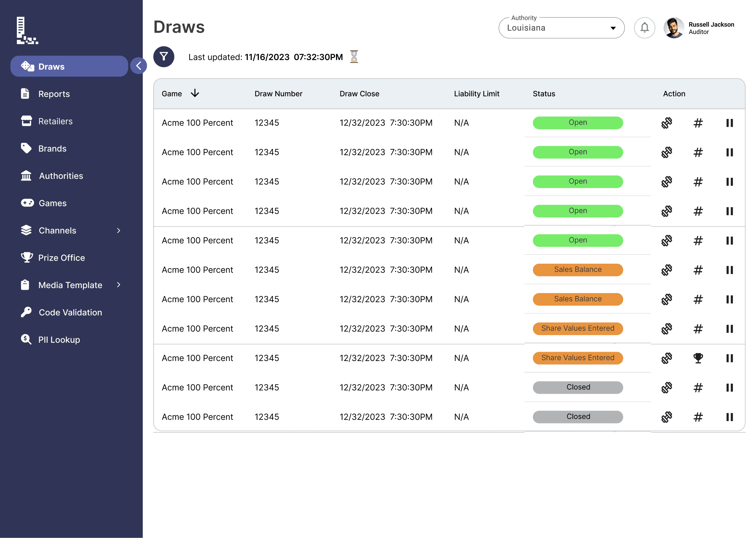Open the filter funnel button

click(x=164, y=57)
